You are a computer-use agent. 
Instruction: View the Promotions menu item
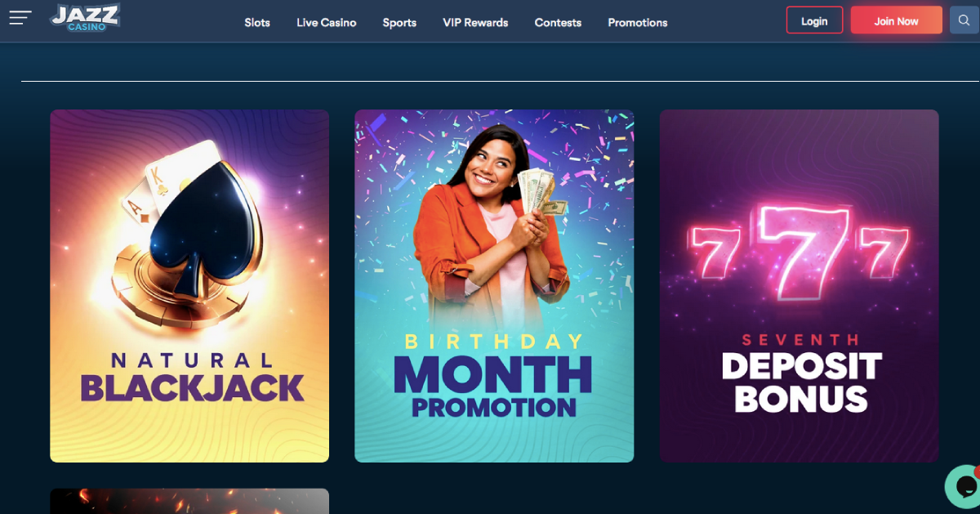point(638,22)
